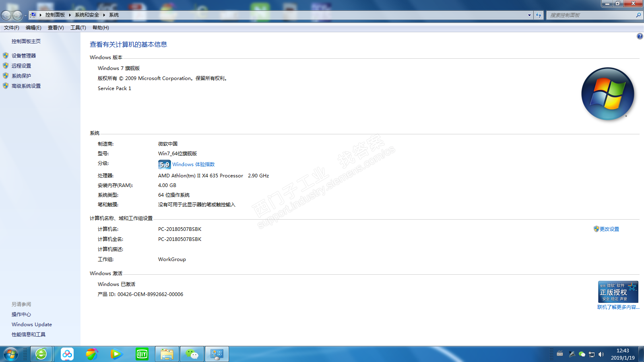Go to 系统和安全 in breadcrumb
Screen dimensions: 644x362
click(x=87, y=15)
